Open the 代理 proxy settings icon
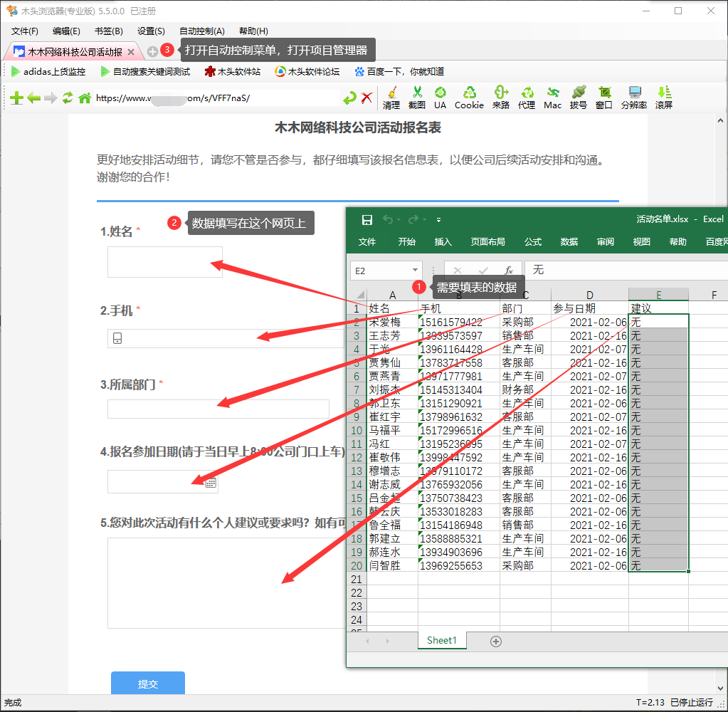Image resolution: width=728 pixels, height=712 pixels. click(x=527, y=98)
